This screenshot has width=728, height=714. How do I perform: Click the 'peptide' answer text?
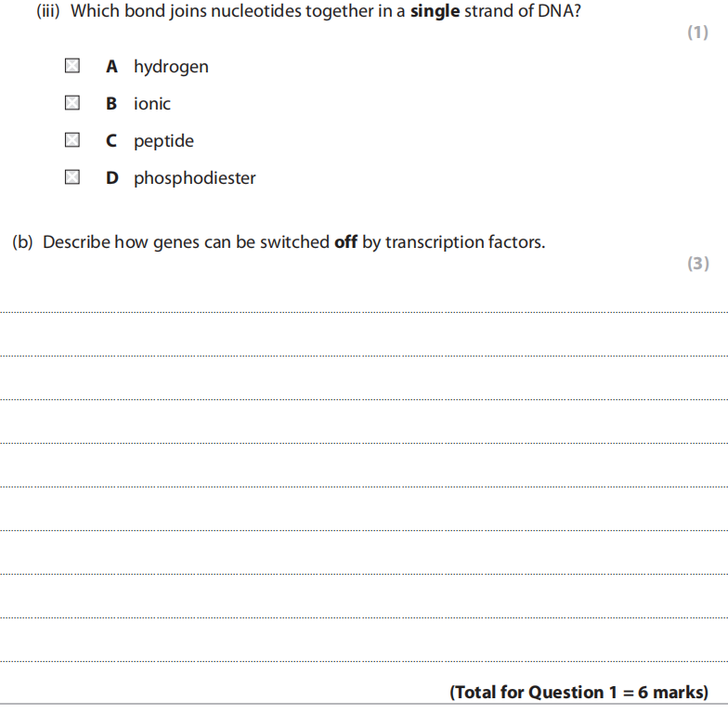coord(163,141)
